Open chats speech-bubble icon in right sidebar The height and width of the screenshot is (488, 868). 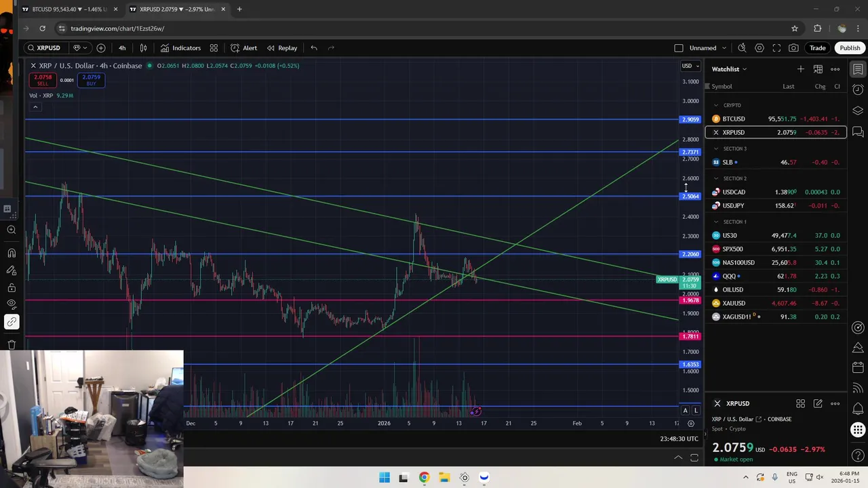click(858, 131)
